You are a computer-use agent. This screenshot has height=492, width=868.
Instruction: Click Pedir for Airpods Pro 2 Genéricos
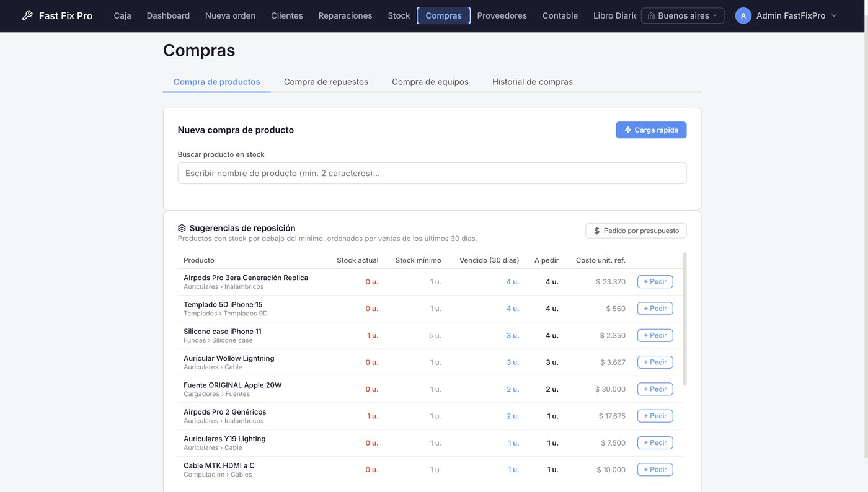(655, 416)
